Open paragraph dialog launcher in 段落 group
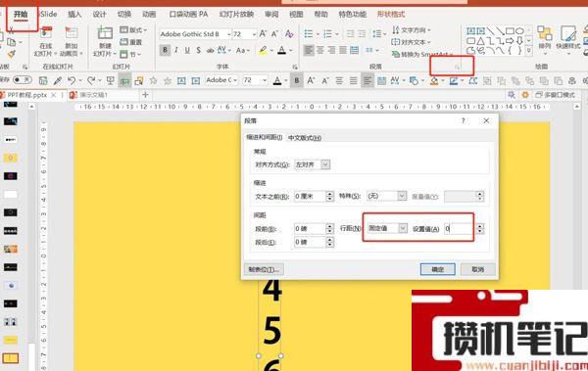 pos(457,67)
